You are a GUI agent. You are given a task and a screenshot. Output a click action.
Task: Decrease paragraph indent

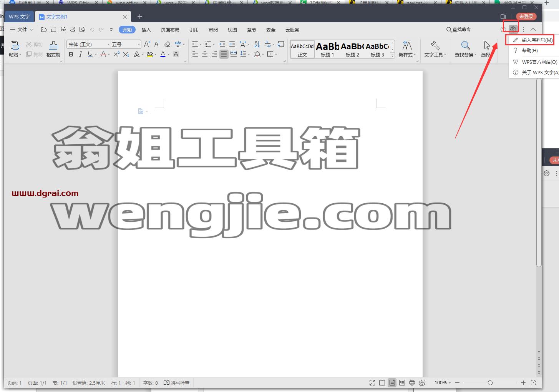222,44
